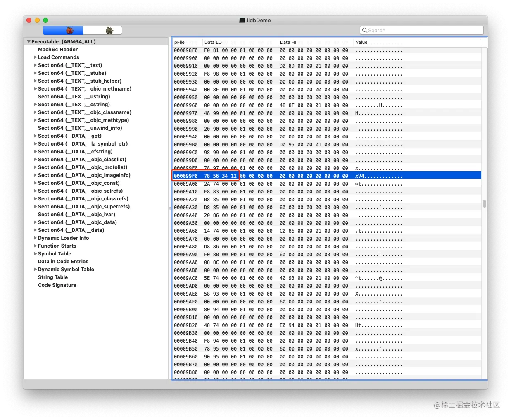Click the pFile column header

click(187, 42)
